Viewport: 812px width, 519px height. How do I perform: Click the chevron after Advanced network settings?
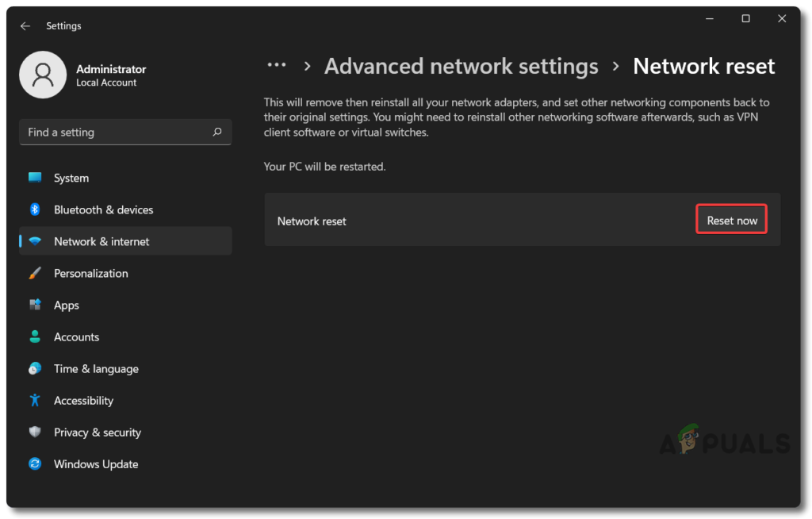615,67
